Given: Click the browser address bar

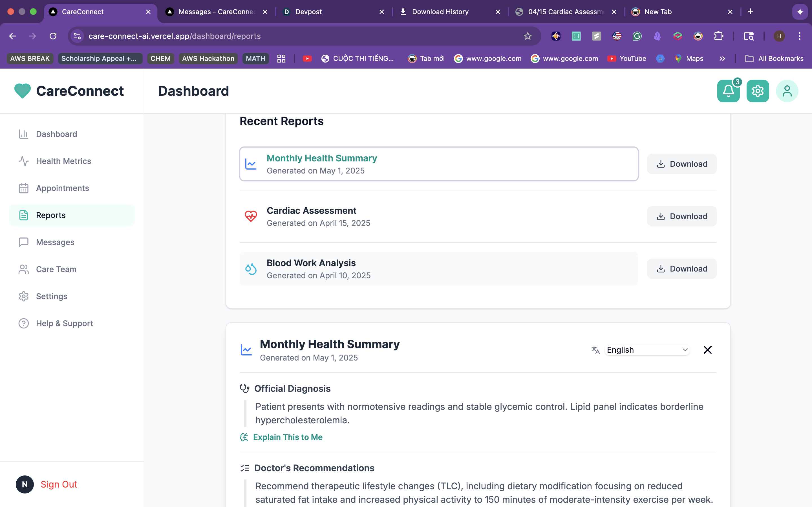Looking at the screenshot, I should pyautogui.click(x=302, y=36).
